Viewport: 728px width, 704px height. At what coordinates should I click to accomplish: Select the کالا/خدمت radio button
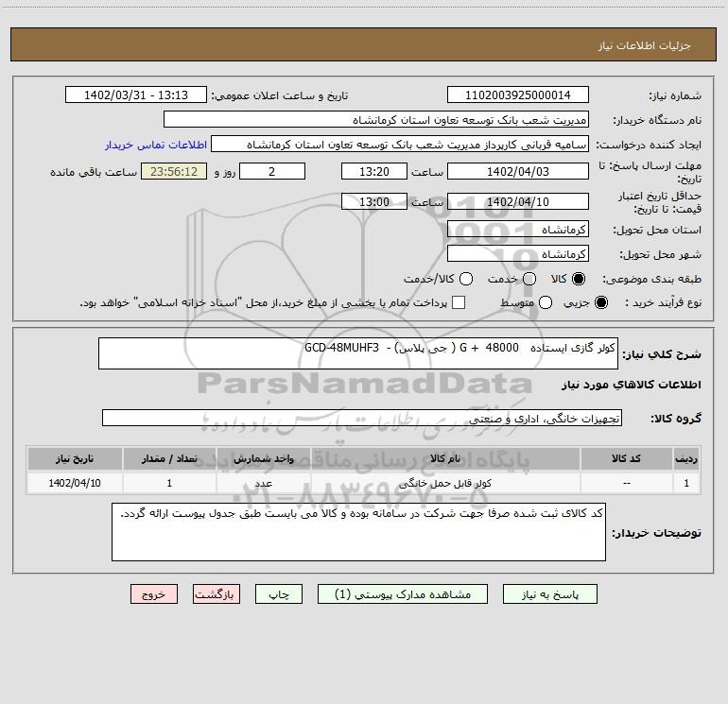pyautogui.click(x=466, y=279)
